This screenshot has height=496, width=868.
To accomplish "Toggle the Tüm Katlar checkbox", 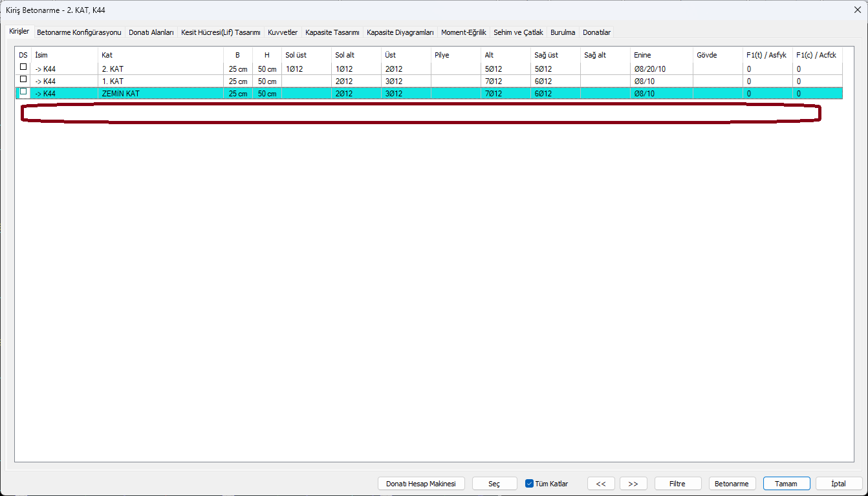I will 529,483.
